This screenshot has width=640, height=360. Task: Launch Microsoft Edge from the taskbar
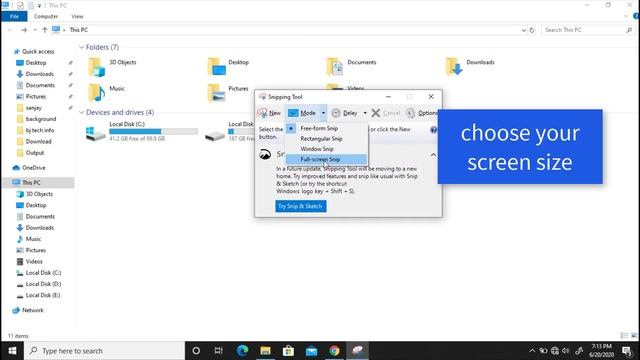(242, 351)
